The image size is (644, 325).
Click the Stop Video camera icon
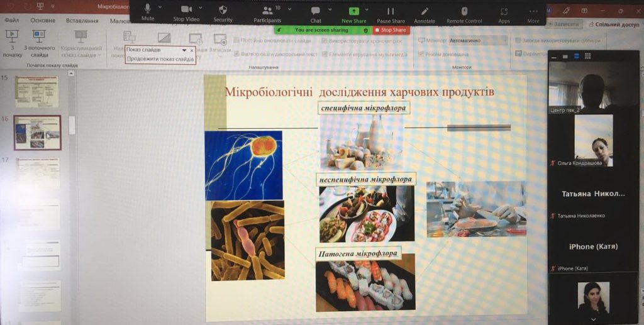[x=187, y=11]
